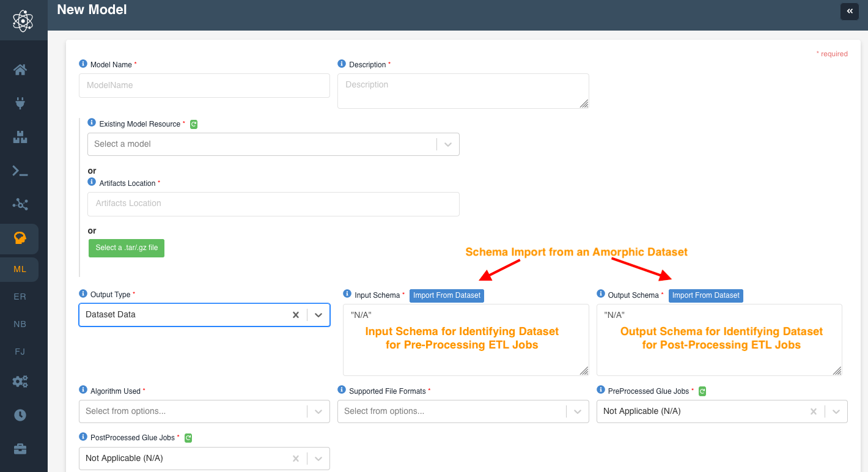Viewport: 868px width, 472px height.
Task: Focus the Model Name input field
Action: click(x=204, y=86)
